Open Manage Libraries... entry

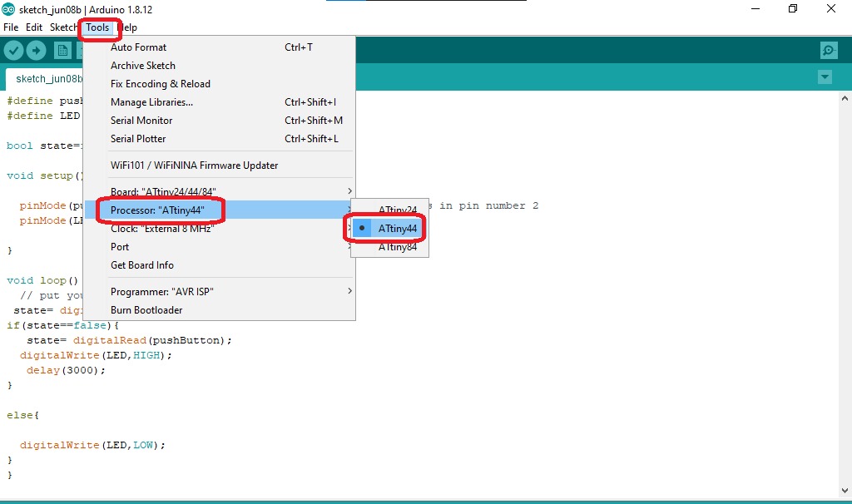tap(219, 102)
